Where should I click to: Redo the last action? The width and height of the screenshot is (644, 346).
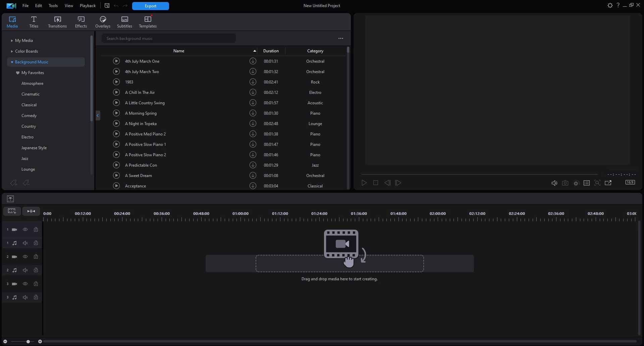pyautogui.click(x=125, y=6)
